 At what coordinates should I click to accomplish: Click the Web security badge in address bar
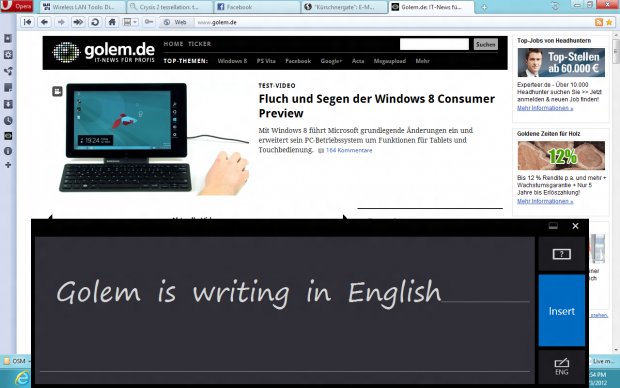click(x=175, y=22)
